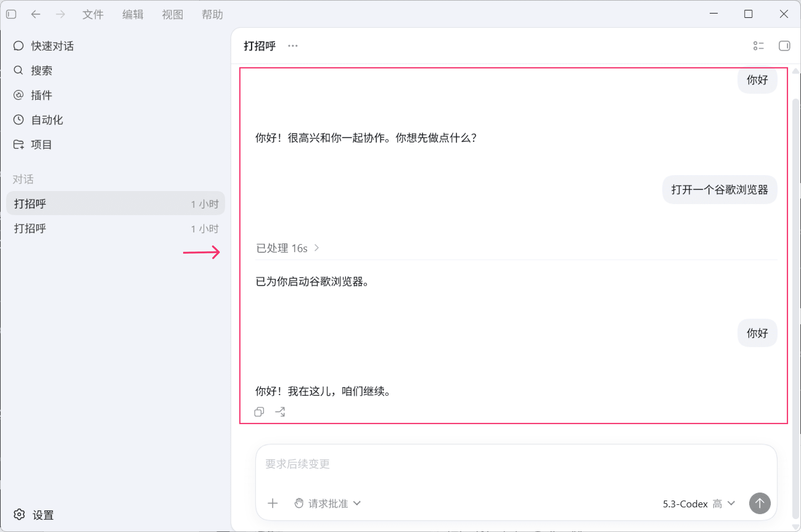Maximize the application window

(x=748, y=14)
